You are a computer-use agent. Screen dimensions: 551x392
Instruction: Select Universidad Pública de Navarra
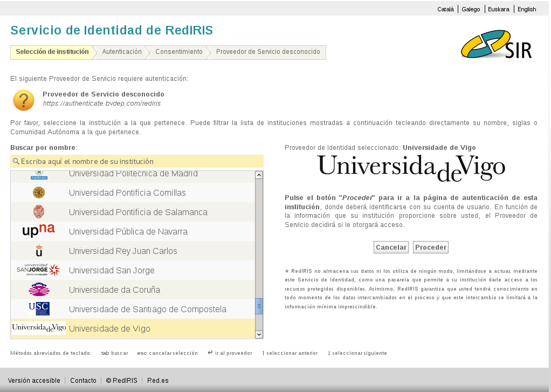coord(133,231)
